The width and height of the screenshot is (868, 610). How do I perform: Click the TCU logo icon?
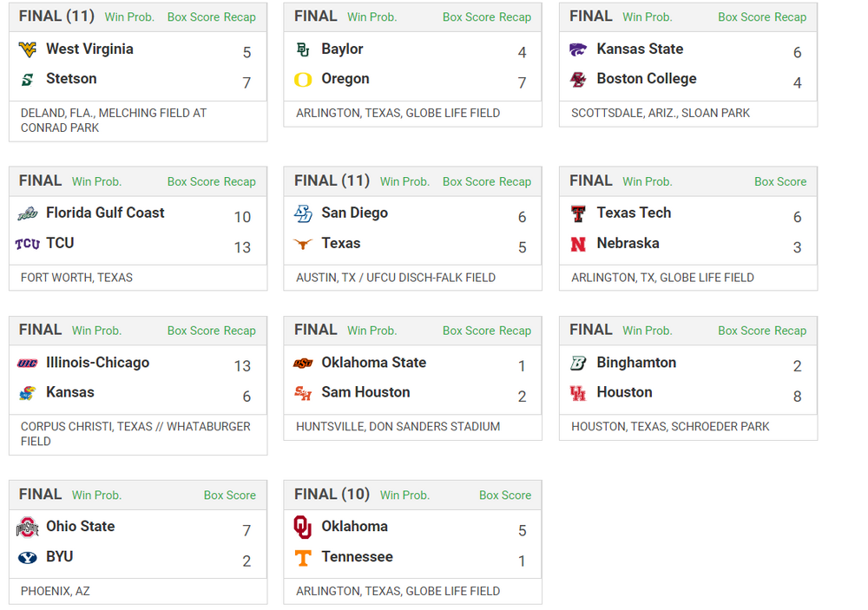click(28, 244)
